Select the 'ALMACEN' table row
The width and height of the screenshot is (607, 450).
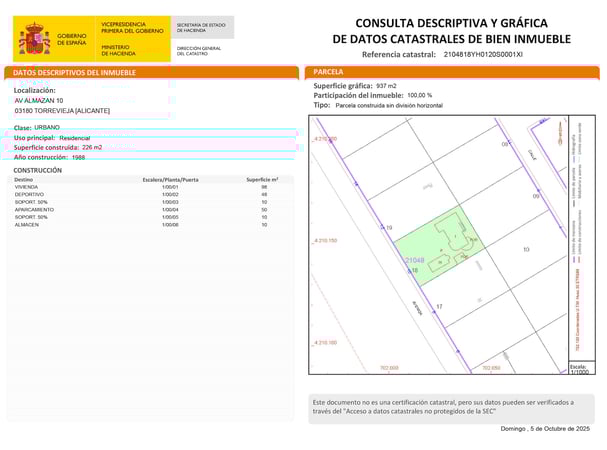150,225
